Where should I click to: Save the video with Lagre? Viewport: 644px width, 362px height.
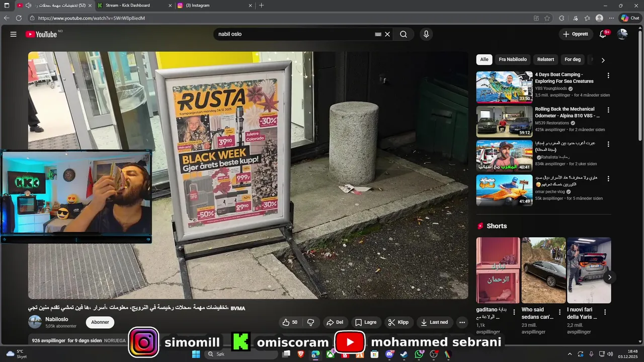coord(366,322)
